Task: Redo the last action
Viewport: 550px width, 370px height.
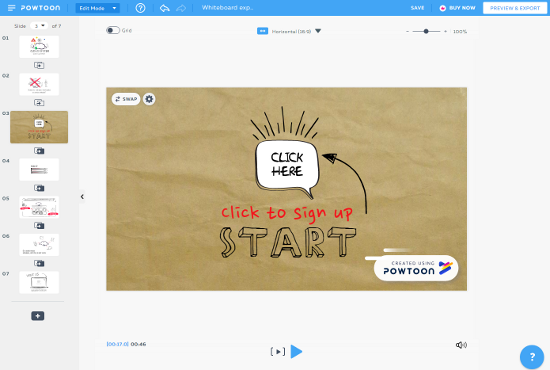Action: tap(181, 8)
